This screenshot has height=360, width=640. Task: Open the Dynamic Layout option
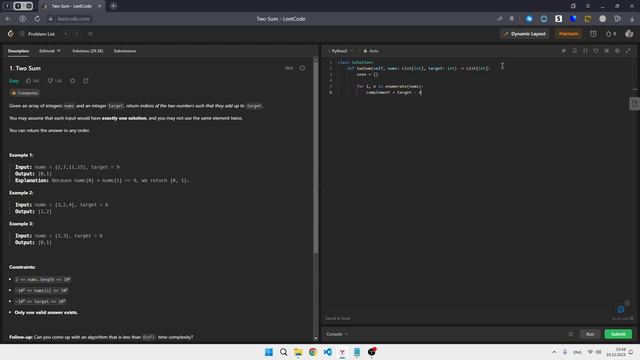[x=525, y=34]
